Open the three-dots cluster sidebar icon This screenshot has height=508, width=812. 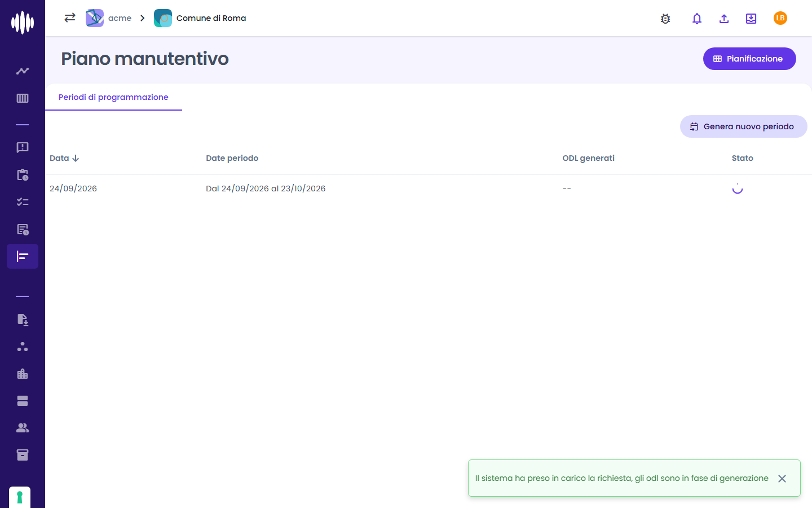[23, 347]
